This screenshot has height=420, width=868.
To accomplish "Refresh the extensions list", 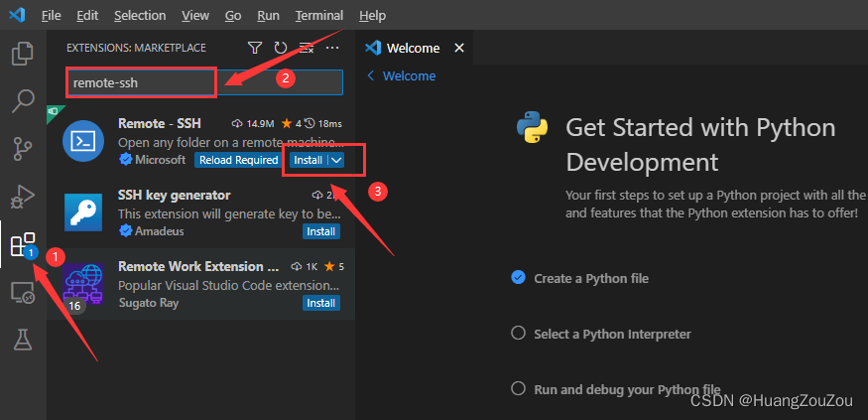I will pos(281,49).
